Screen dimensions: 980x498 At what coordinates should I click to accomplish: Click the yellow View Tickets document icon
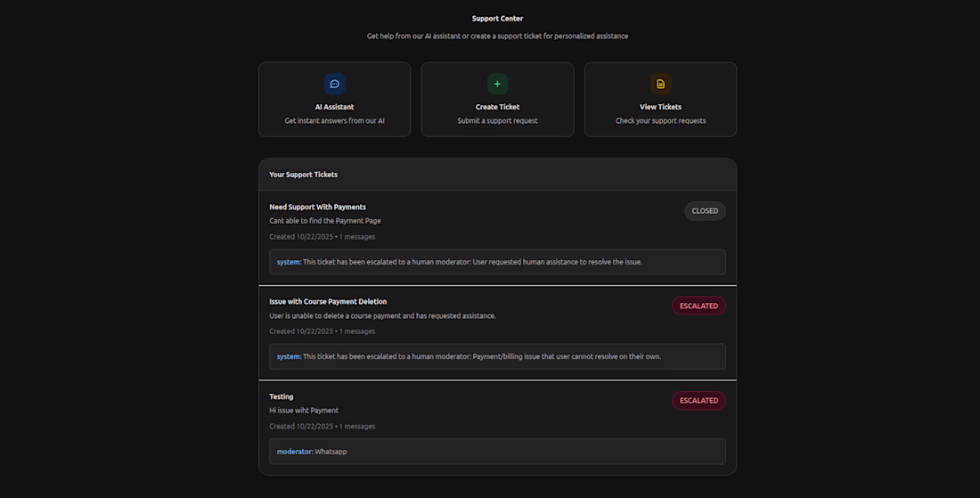[660, 84]
